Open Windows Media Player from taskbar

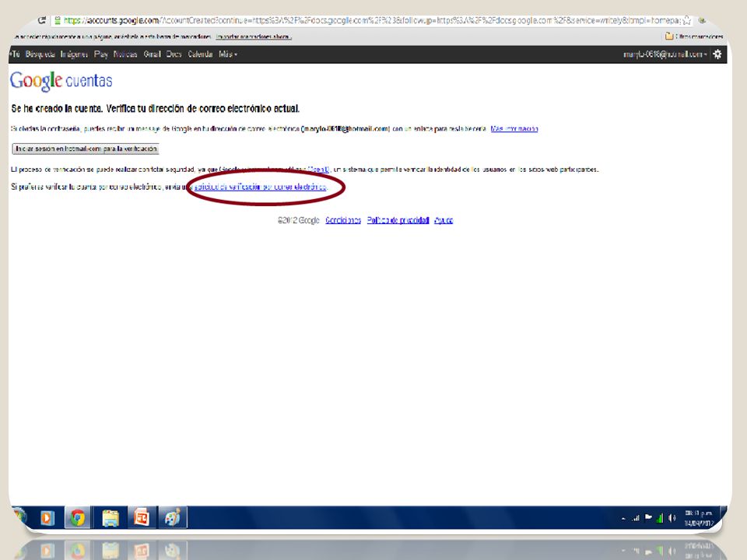[47, 518]
